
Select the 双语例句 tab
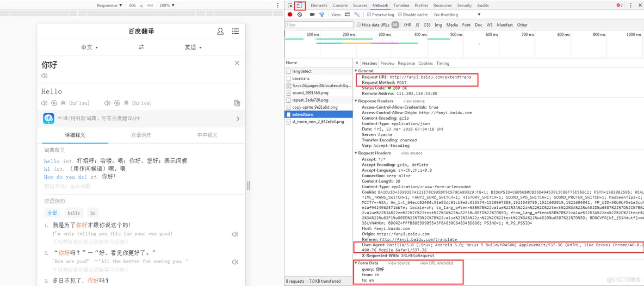tap(141, 135)
